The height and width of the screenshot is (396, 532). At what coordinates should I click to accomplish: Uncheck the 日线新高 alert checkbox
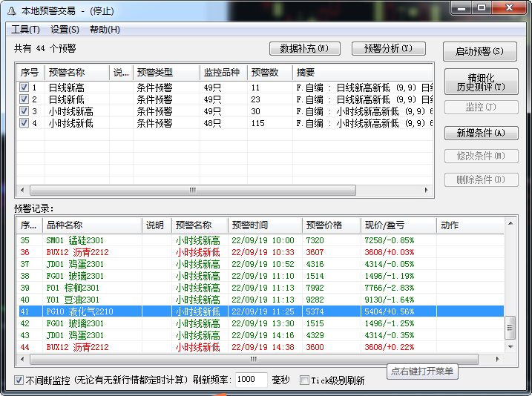coord(24,87)
